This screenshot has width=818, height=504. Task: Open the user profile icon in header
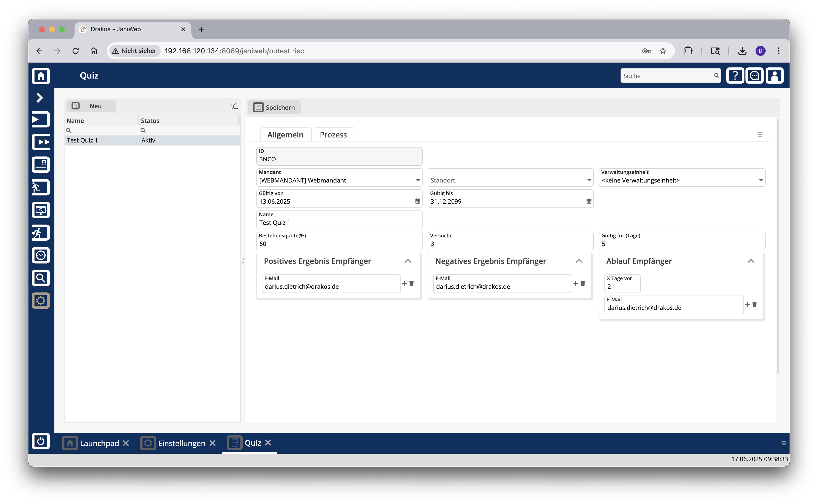pos(775,76)
